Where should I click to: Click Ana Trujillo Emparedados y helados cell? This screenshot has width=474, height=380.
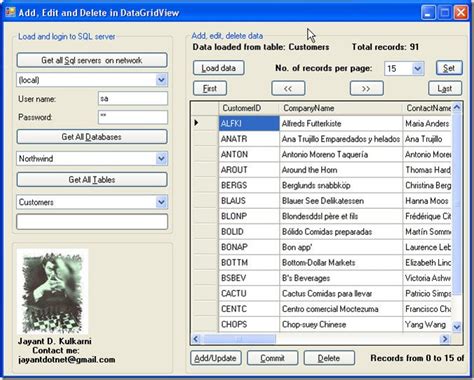(x=341, y=139)
